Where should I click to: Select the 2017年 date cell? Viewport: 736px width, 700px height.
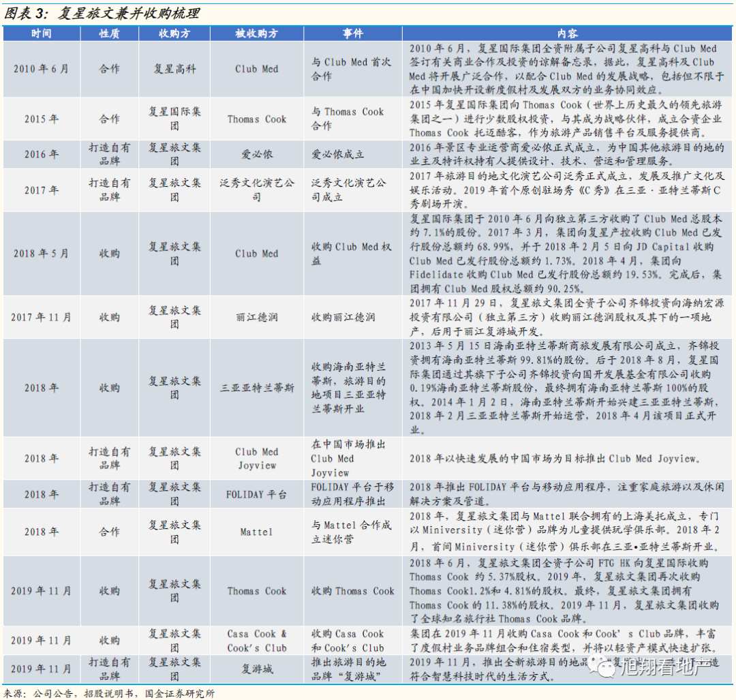(42, 190)
